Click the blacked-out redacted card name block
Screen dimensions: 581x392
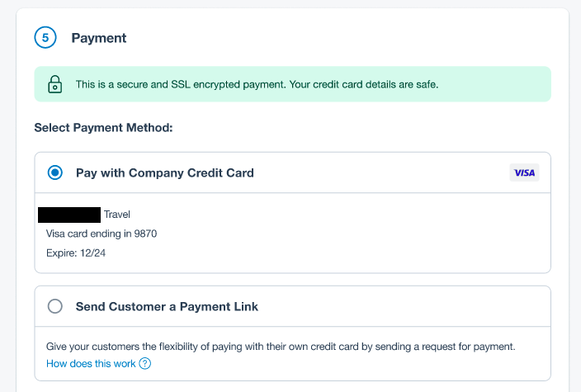click(69, 215)
